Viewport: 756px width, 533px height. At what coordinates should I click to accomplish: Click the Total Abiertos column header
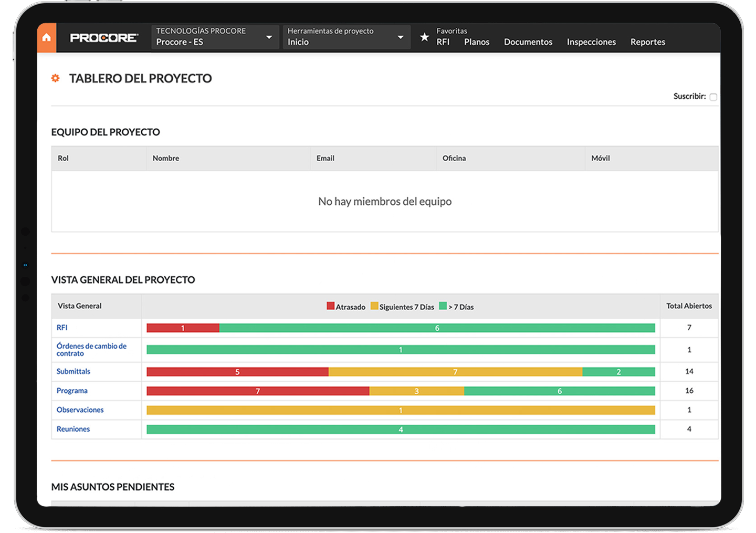coord(689,306)
